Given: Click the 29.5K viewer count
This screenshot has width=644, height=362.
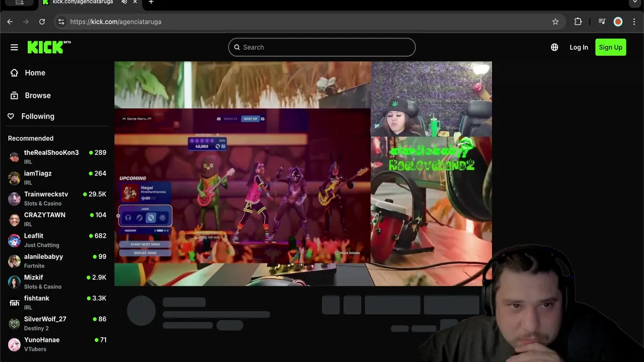Looking at the screenshot, I should click(x=98, y=194).
